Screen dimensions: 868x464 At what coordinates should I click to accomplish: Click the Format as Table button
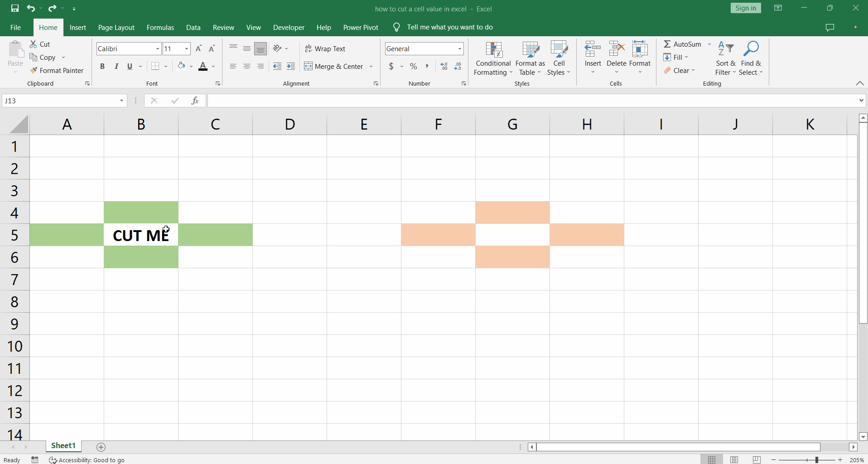530,58
